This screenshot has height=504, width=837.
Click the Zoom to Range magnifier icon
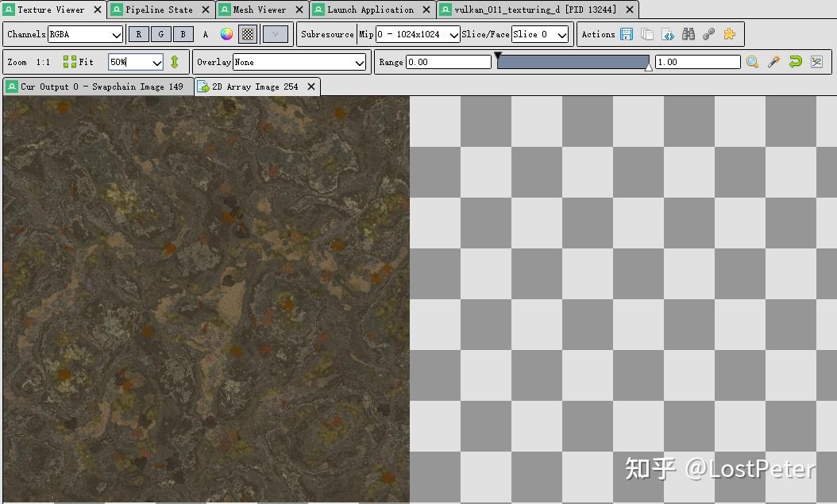[751, 62]
